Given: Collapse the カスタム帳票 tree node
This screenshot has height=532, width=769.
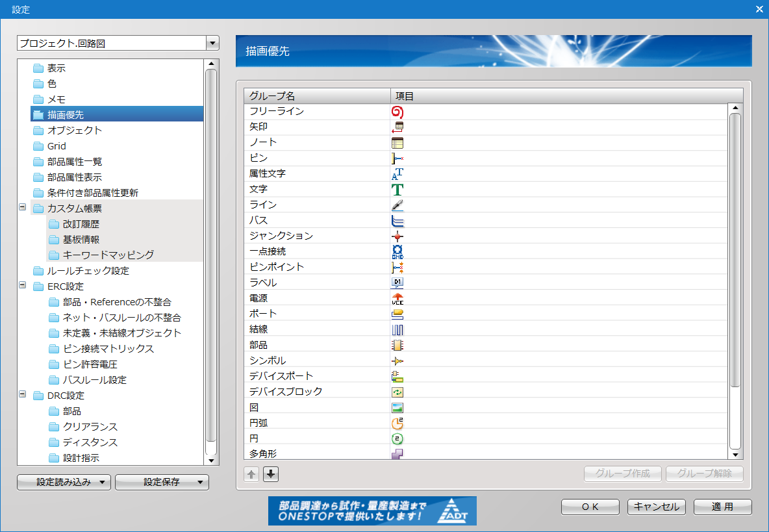Looking at the screenshot, I should click(23, 208).
